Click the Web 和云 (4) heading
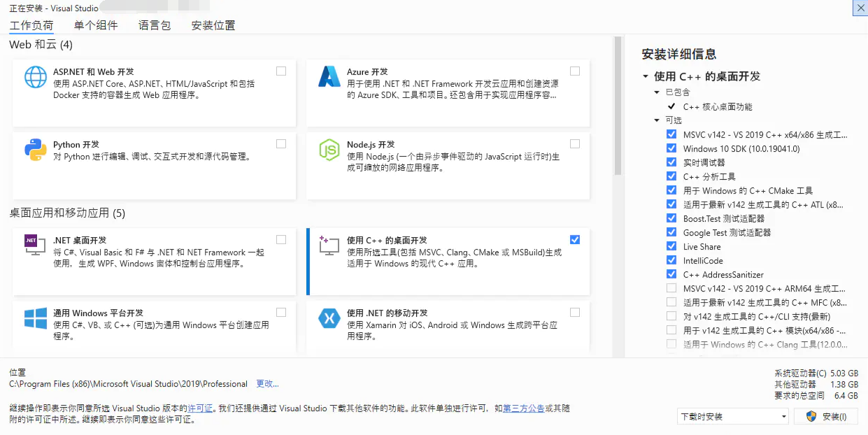 pos(41,45)
